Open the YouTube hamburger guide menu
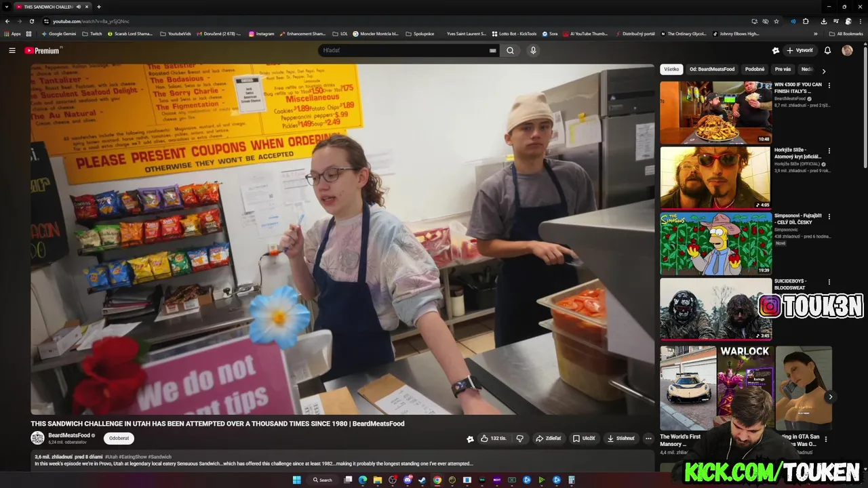This screenshot has width=868, height=488. (x=12, y=50)
